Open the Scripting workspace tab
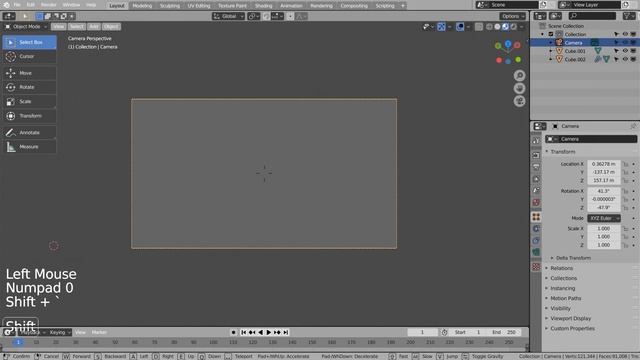This screenshot has height=360, width=640. (x=385, y=6)
